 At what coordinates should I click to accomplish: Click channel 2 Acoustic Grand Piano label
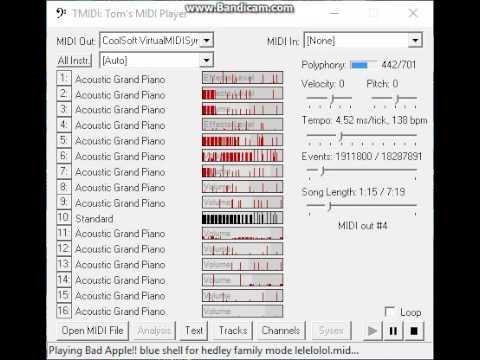point(120,95)
